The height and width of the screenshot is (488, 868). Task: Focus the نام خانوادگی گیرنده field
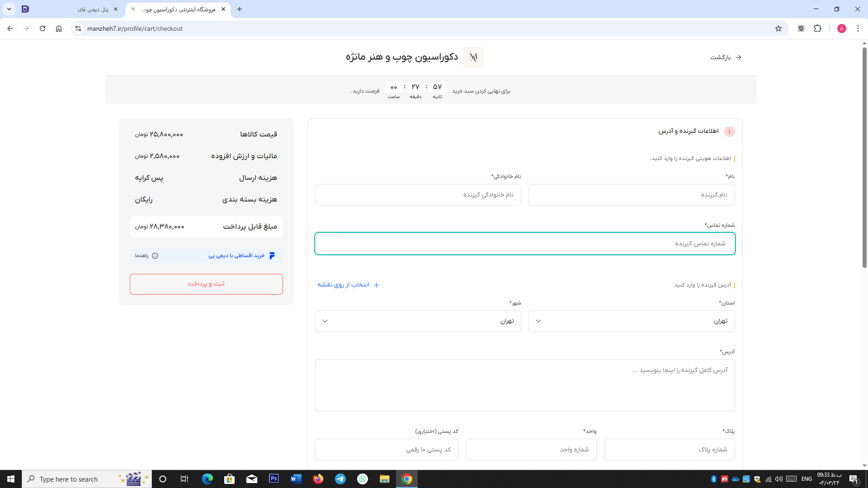pyautogui.click(x=418, y=195)
